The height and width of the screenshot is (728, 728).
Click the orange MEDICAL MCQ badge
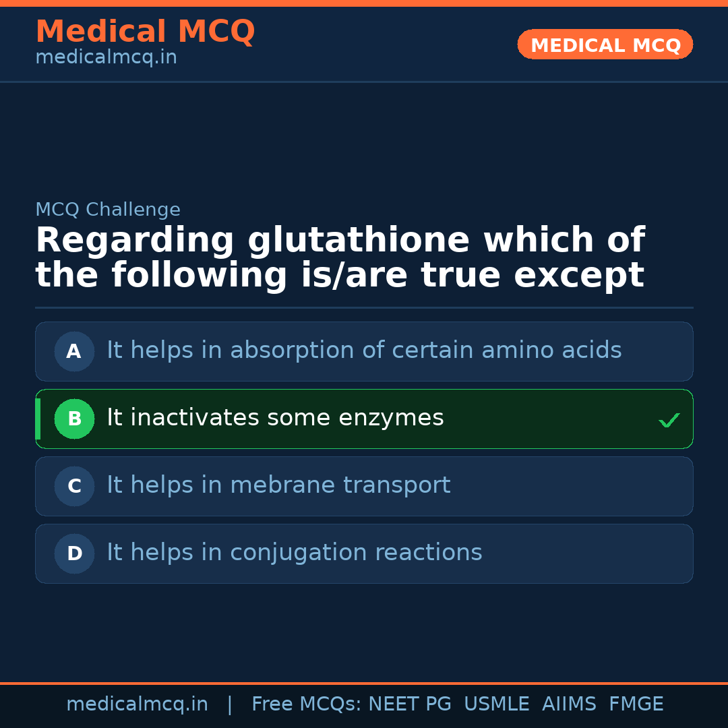(605, 45)
